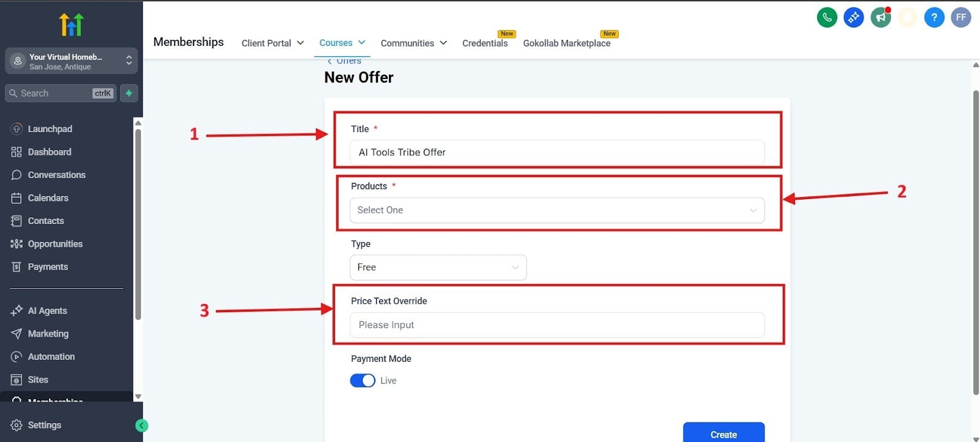Expand the Client Portal menu
Image resolution: width=980 pixels, height=442 pixels.
pos(273,43)
